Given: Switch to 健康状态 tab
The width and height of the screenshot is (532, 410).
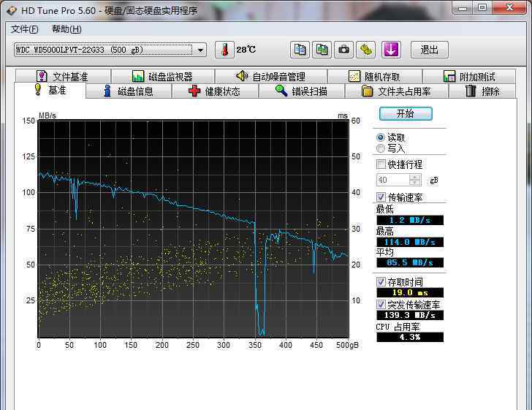Looking at the screenshot, I should [215, 91].
